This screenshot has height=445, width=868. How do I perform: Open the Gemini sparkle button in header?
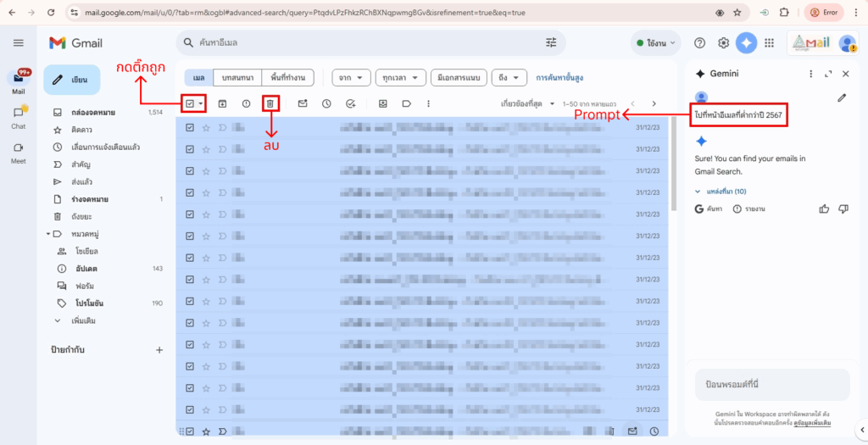coord(746,42)
